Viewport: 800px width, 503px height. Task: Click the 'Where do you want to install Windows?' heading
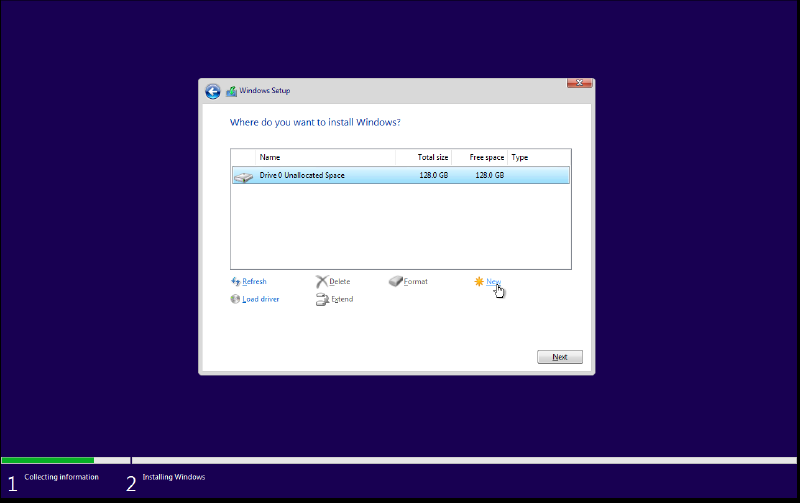click(x=315, y=122)
